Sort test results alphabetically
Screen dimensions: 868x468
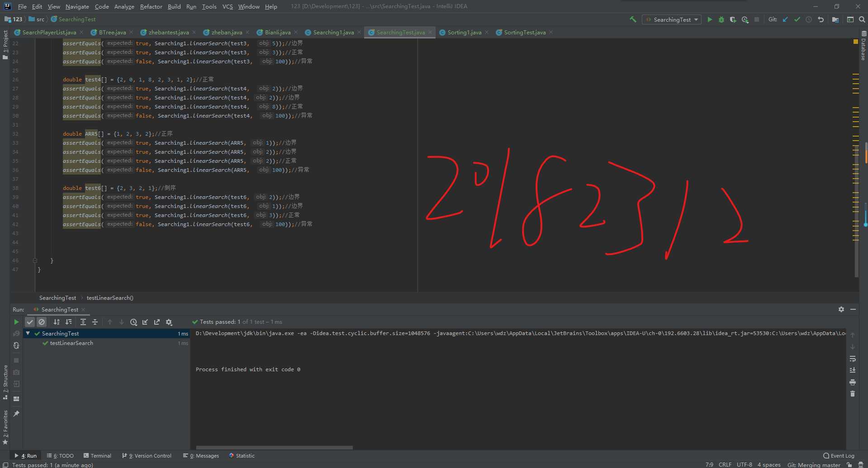(57, 322)
